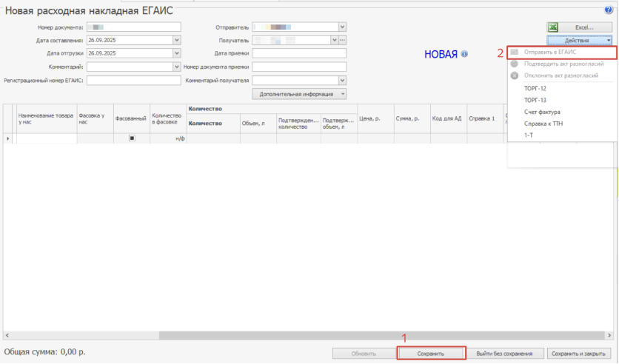Click the Подтвержден... количество column header
619x364 pixels.
pyautogui.click(x=298, y=124)
